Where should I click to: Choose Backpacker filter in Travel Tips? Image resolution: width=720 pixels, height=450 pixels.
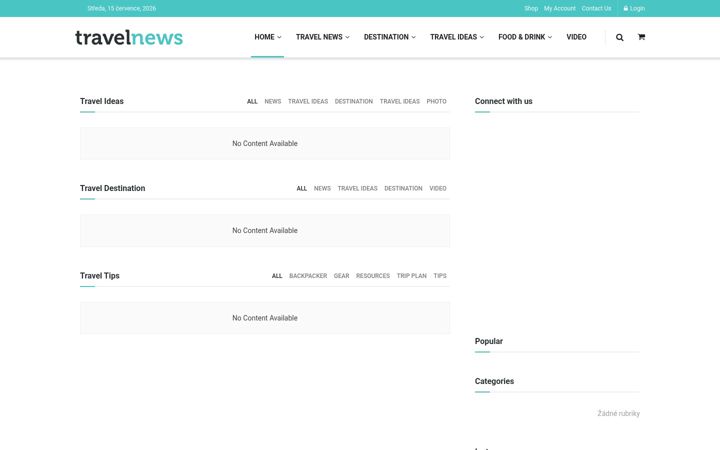308,276
